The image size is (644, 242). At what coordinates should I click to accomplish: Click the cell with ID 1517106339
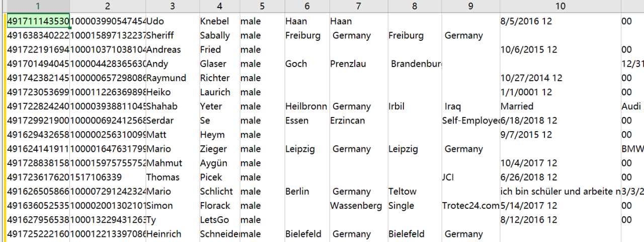coord(108,177)
